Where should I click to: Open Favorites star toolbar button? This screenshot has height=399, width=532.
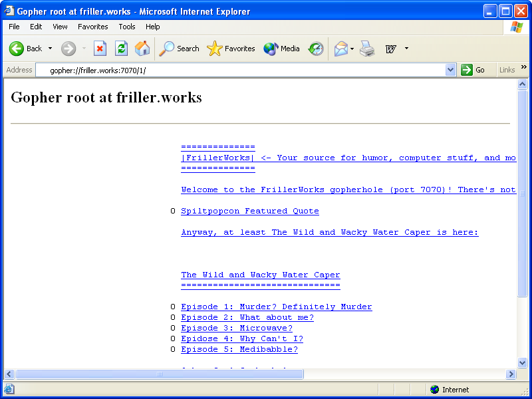coord(231,49)
